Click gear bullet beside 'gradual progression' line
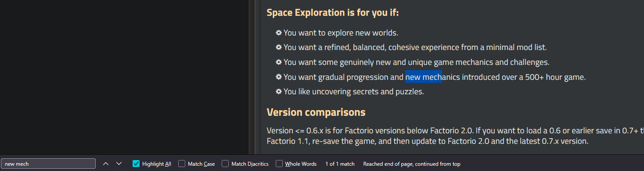The image size is (644, 171). [x=278, y=77]
